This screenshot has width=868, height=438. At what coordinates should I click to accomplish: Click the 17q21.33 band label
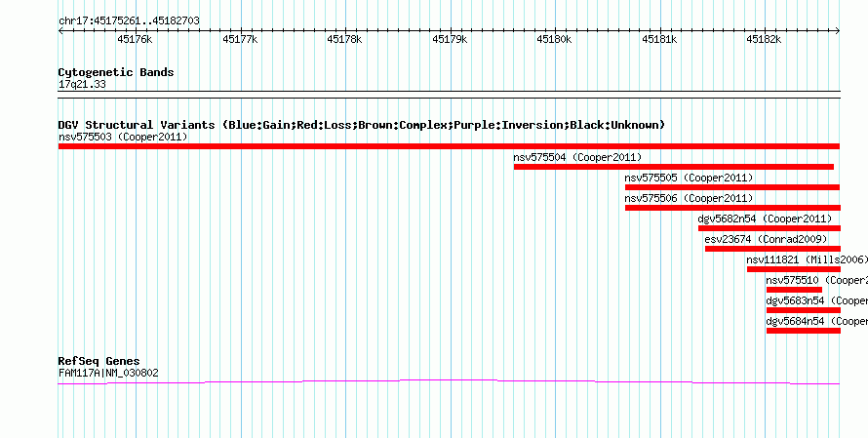(82, 85)
